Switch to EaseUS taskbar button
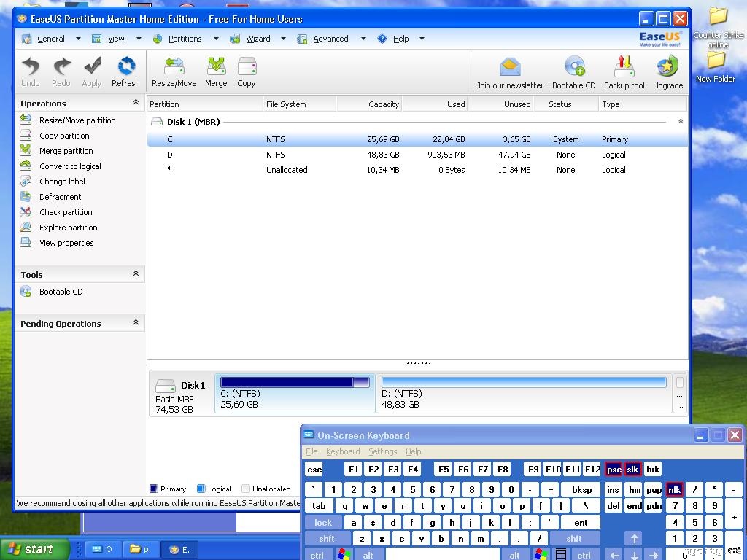747x560 pixels. (181, 550)
